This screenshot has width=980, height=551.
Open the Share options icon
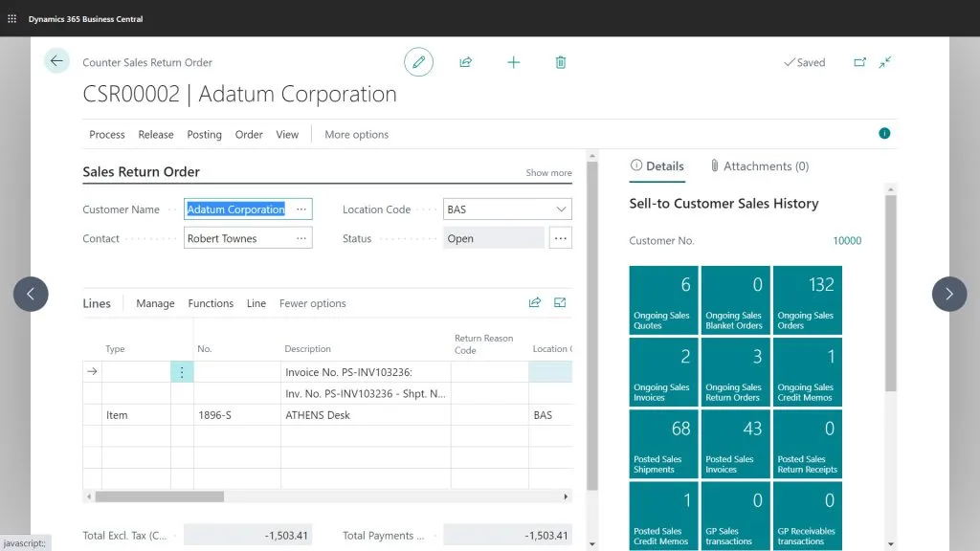465,61
